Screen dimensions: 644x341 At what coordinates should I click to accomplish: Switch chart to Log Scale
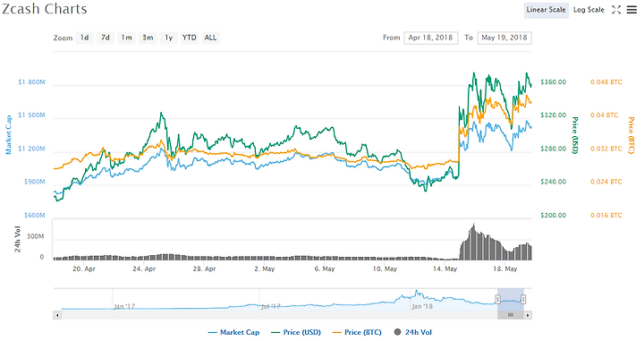point(589,10)
